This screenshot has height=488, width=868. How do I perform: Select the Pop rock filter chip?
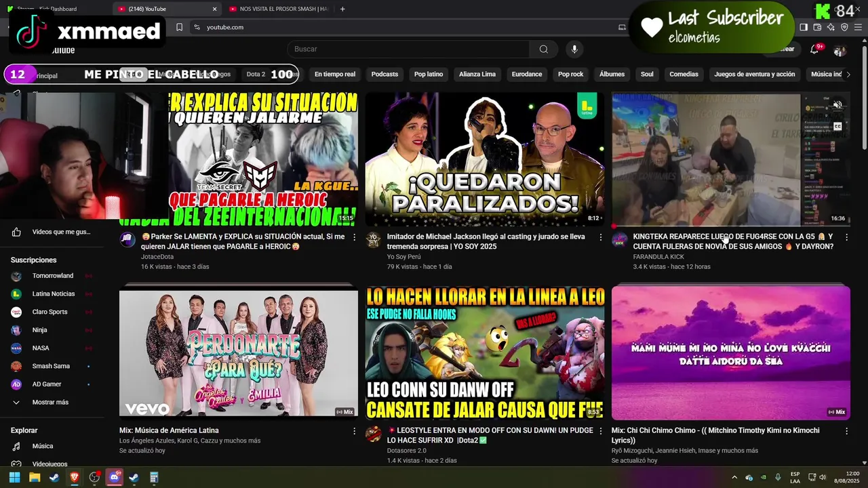coord(570,74)
